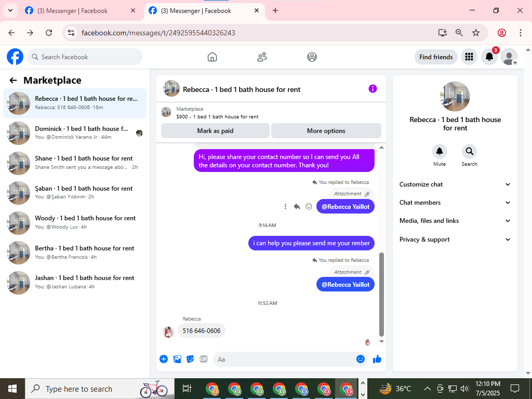Open more actions plus icon in composer

[164, 359]
